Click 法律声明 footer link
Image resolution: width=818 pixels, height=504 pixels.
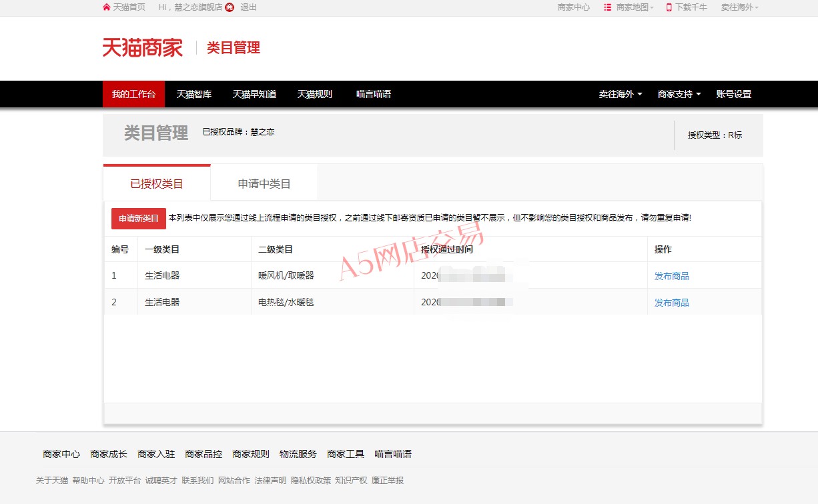point(270,480)
